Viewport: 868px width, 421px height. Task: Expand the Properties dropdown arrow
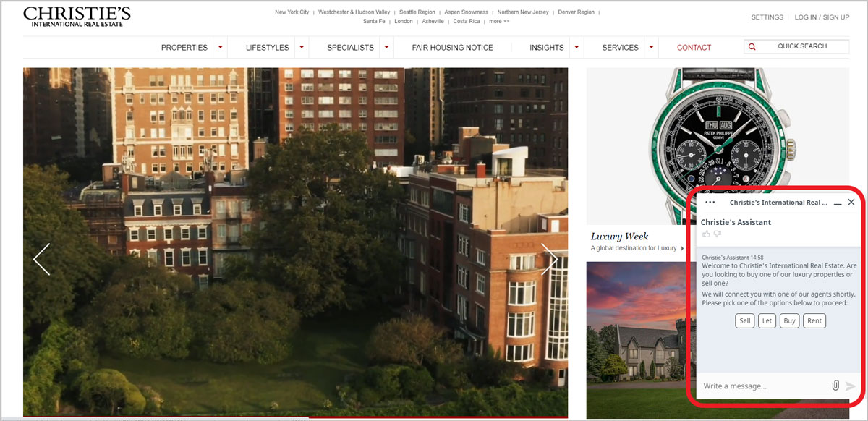(220, 48)
